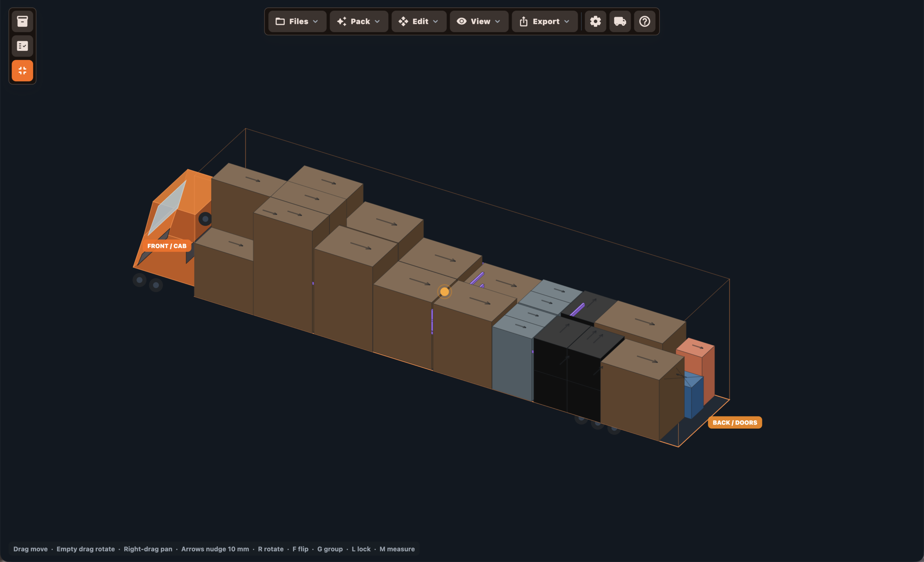This screenshot has width=924, height=562.
Task: Click the sparkle icon on Pack
Action: (341, 21)
